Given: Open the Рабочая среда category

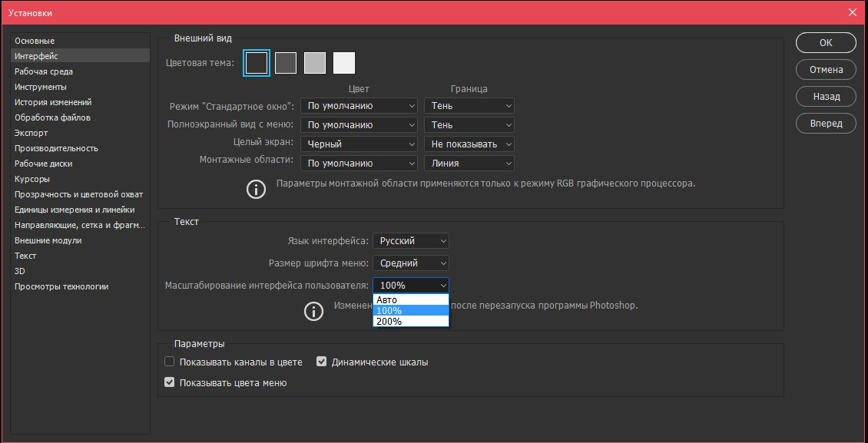Looking at the screenshot, I should (81, 71).
